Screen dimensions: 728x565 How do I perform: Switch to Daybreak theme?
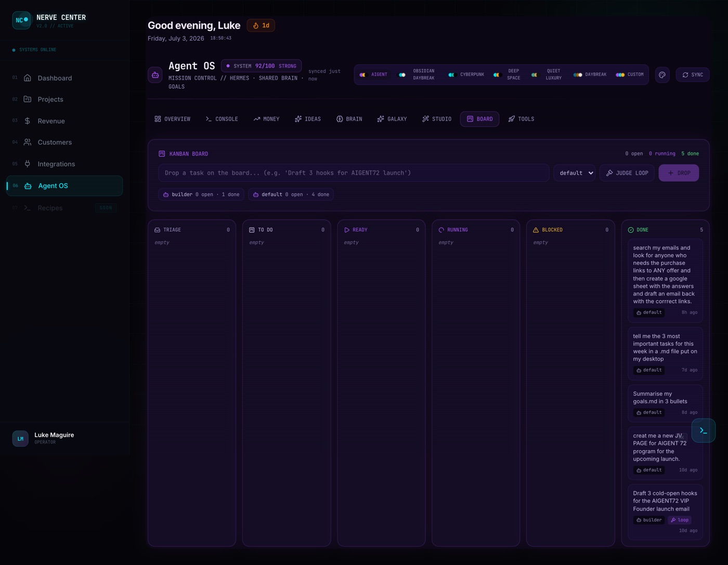coord(590,75)
